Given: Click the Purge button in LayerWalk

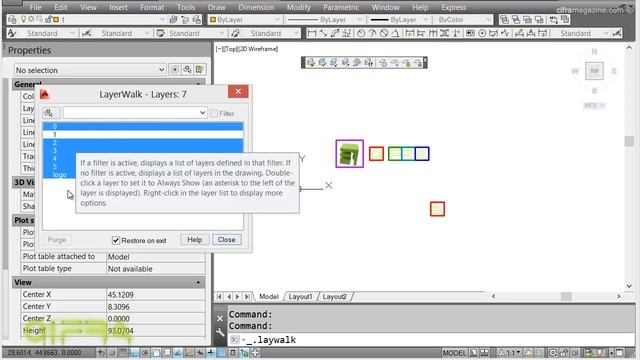Looking at the screenshot, I should (x=56, y=240).
